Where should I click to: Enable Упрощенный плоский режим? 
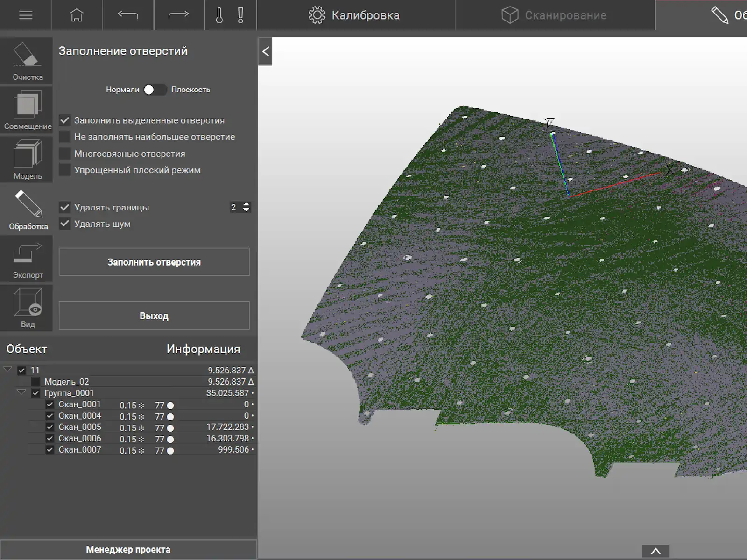65,170
